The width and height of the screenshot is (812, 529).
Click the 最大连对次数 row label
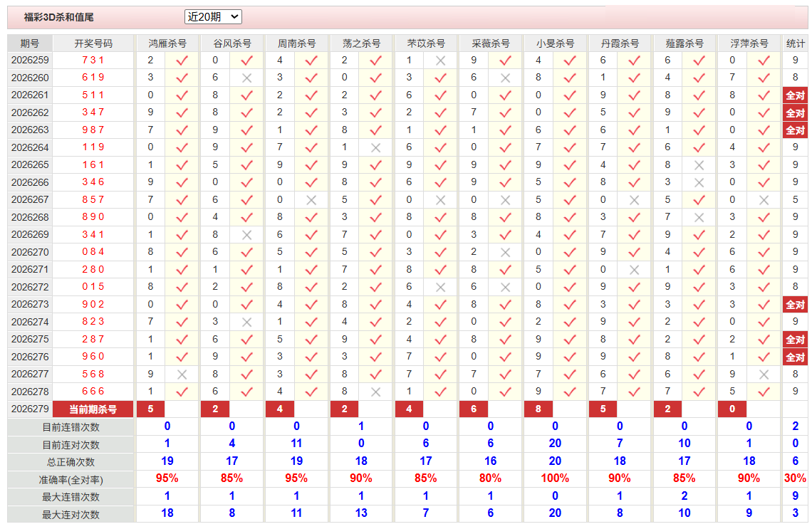coord(71,515)
